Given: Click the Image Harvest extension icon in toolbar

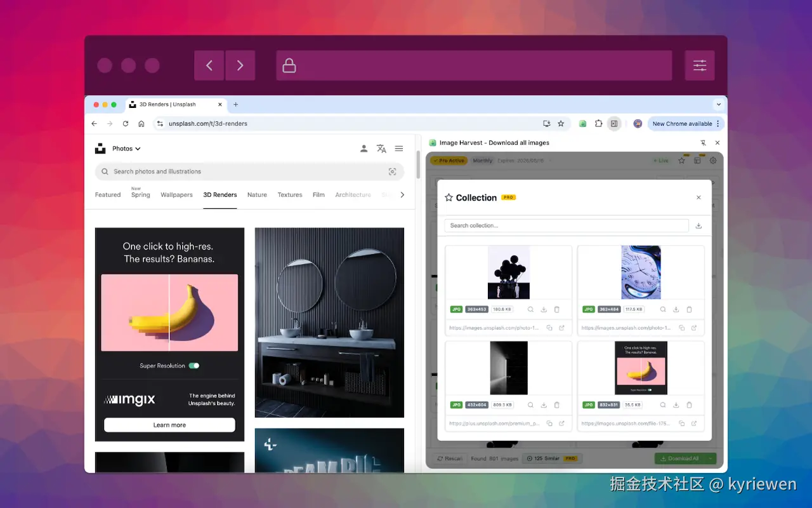Looking at the screenshot, I should [582, 124].
